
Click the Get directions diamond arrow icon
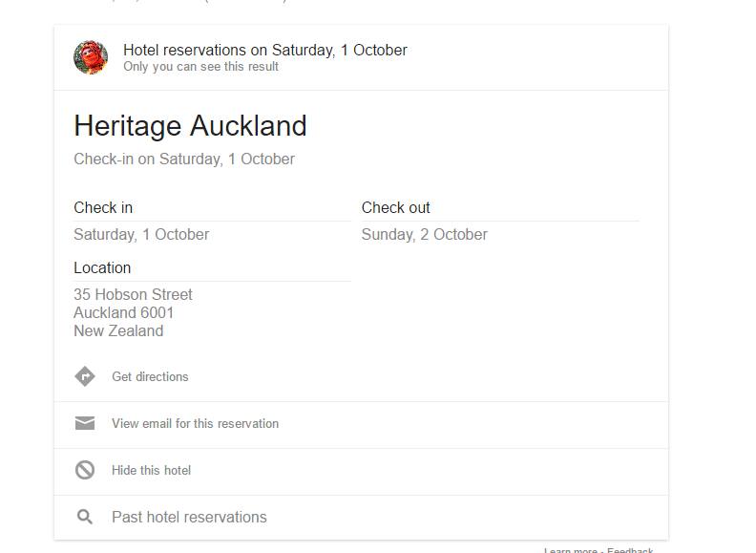click(x=85, y=376)
